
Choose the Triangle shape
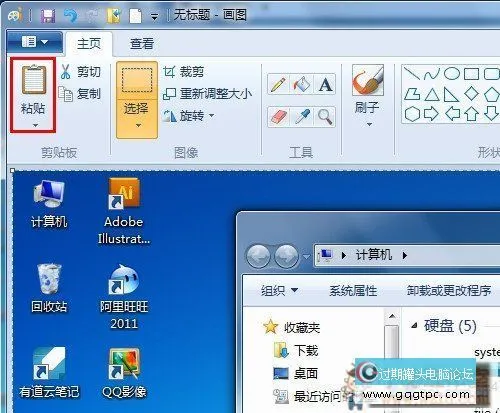tap(432, 94)
